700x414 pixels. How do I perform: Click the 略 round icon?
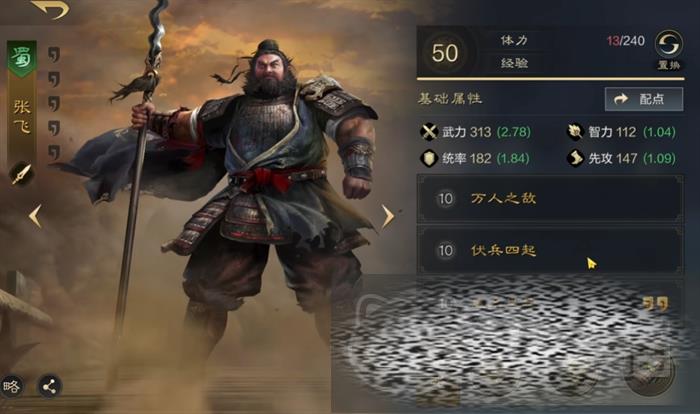tap(11, 387)
